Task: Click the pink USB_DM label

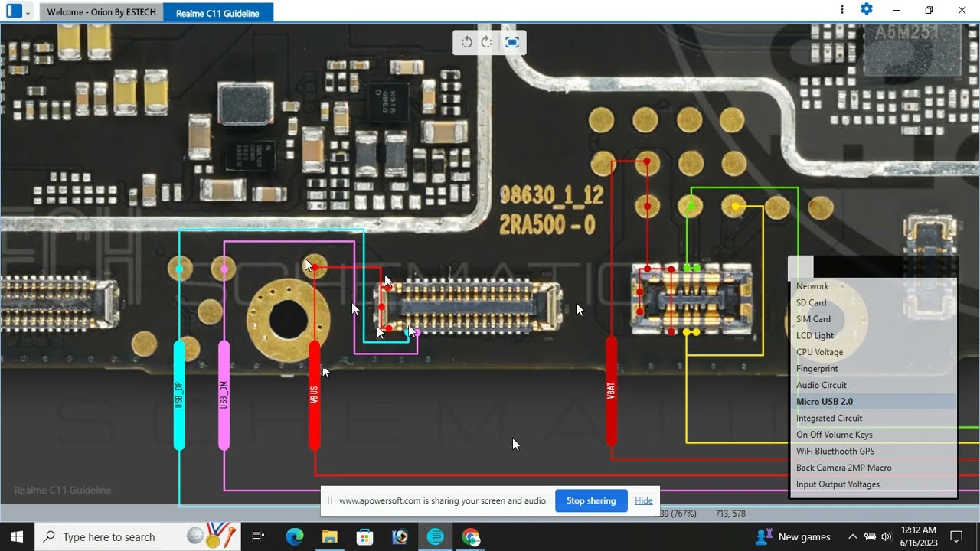Action: point(224,395)
